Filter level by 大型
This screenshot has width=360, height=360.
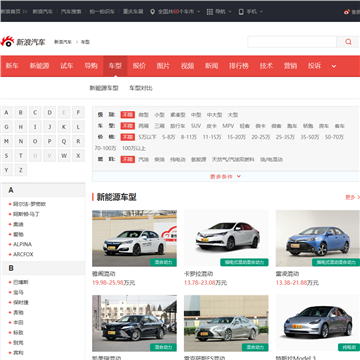233,115
